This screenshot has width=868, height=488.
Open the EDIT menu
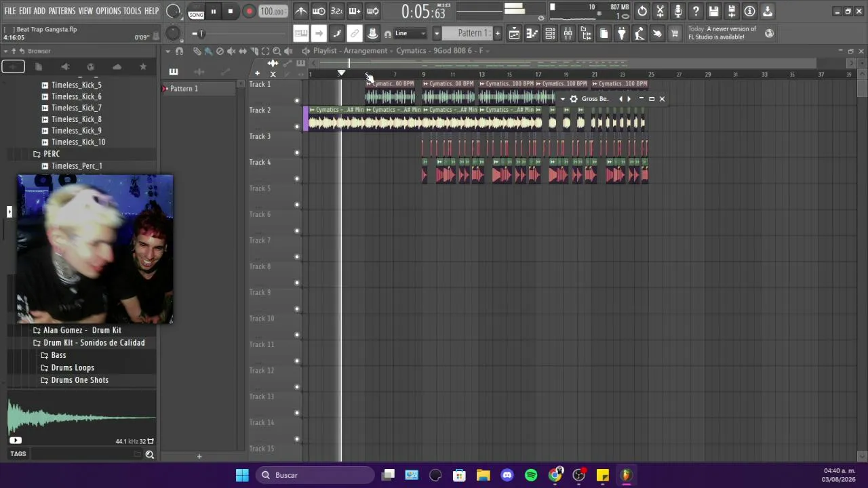coord(25,11)
